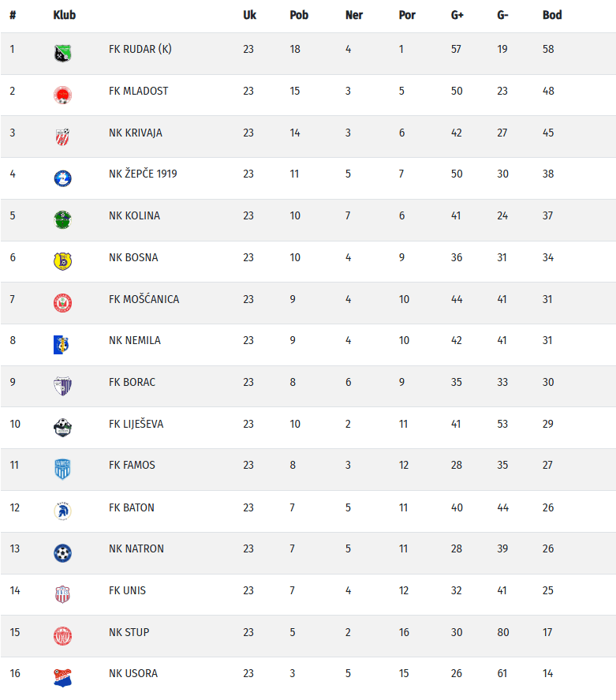
Task: Click the FK Rudar (K) club crest
Action: pyautogui.click(x=62, y=54)
